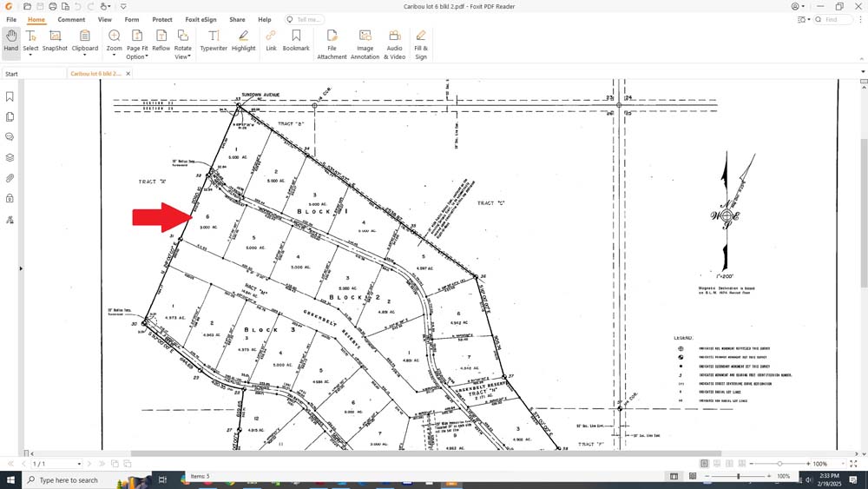Insert a File Attachment

click(x=332, y=43)
